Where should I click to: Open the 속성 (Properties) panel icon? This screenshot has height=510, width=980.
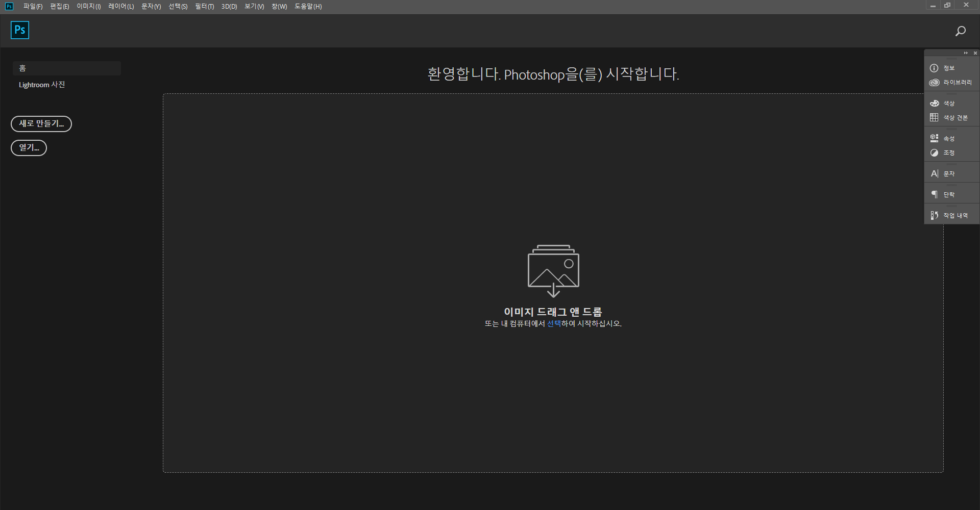[x=934, y=138]
